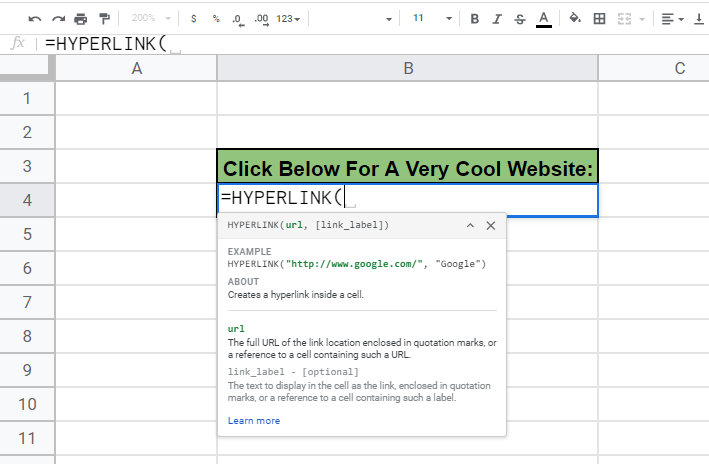Image resolution: width=709 pixels, height=464 pixels.
Task: Select row 9 header
Action: (x=27, y=370)
